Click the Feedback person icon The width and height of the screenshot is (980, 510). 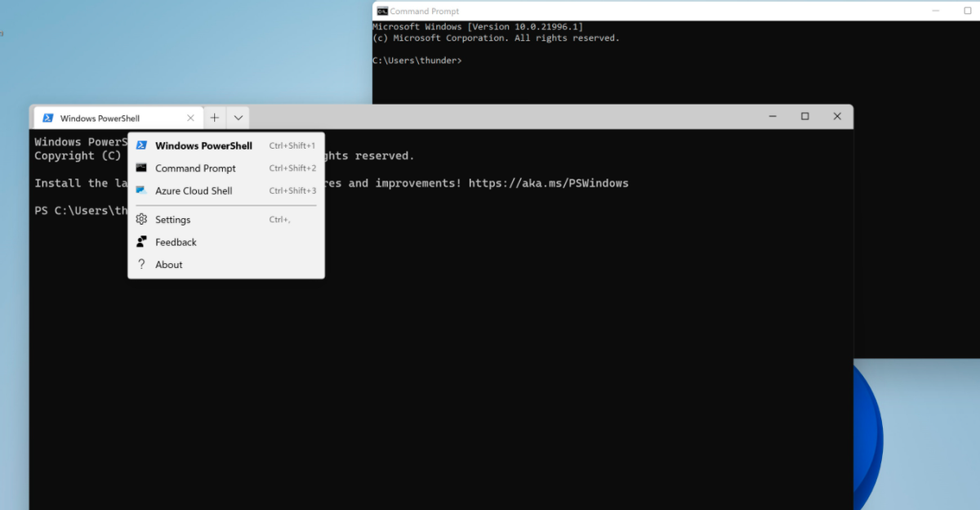coord(141,242)
